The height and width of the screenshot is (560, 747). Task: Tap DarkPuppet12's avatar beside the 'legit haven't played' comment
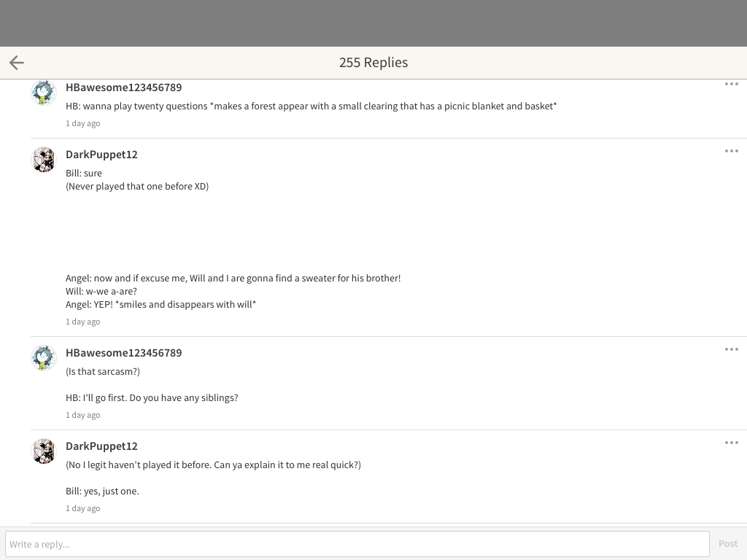(x=44, y=451)
